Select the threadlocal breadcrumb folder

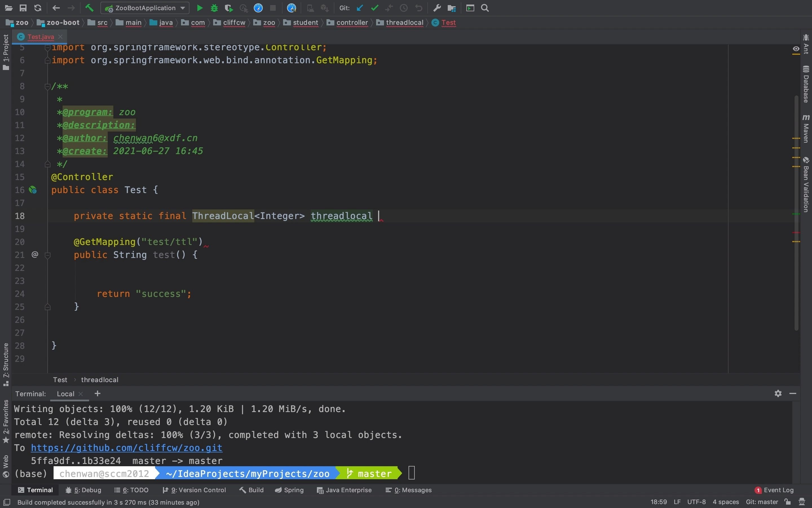400,23
